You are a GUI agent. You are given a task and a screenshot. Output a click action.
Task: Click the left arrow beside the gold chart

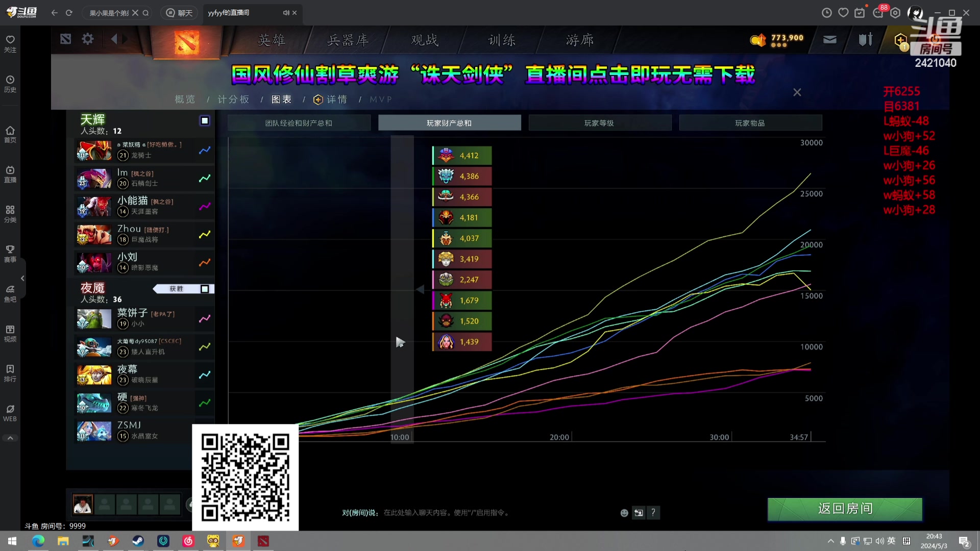[421, 289]
